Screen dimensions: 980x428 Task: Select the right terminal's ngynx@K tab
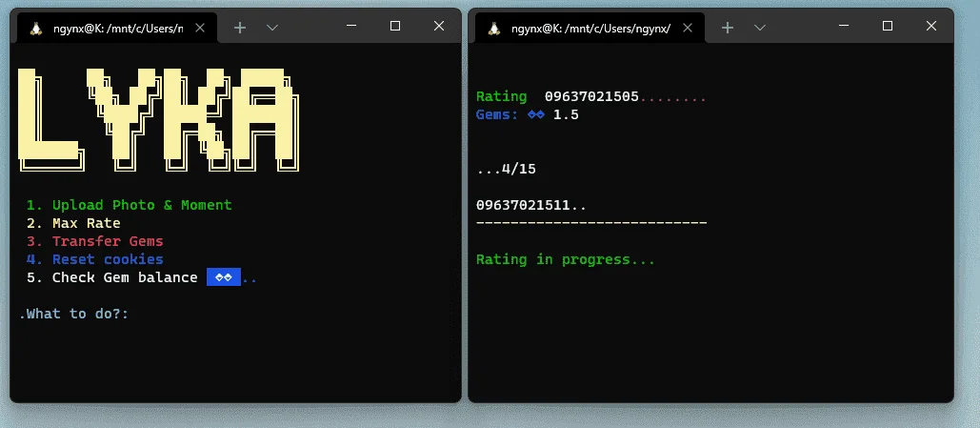pyautogui.click(x=590, y=29)
